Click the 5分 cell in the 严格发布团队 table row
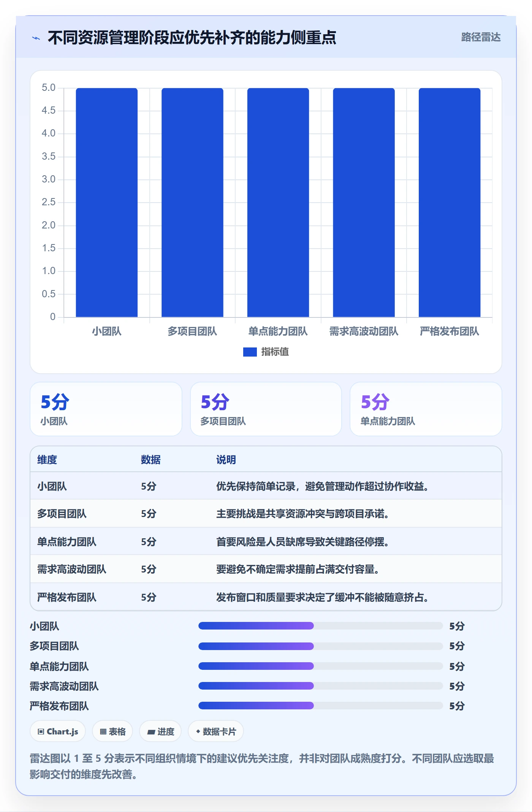The image size is (532, 812). click(149, 597)
